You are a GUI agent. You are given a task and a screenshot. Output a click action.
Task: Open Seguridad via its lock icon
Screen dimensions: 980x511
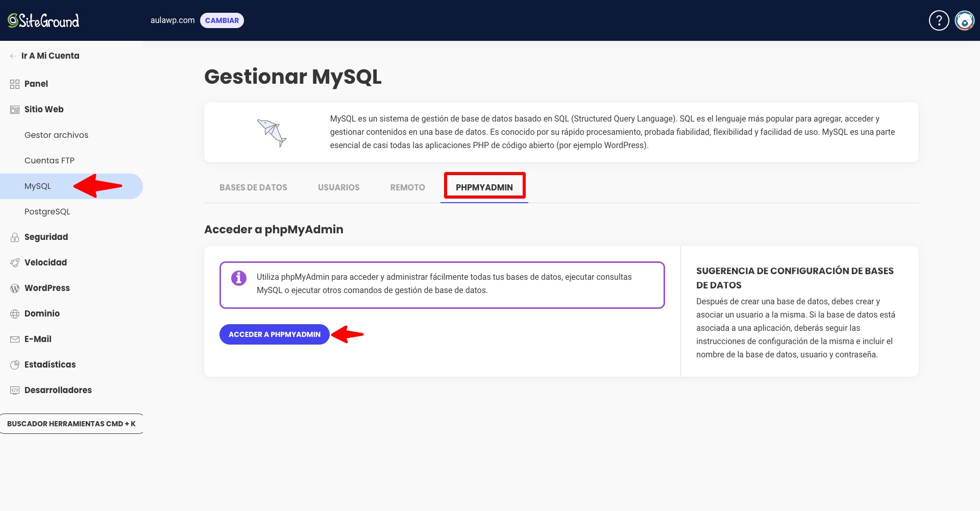coord(14,237)
